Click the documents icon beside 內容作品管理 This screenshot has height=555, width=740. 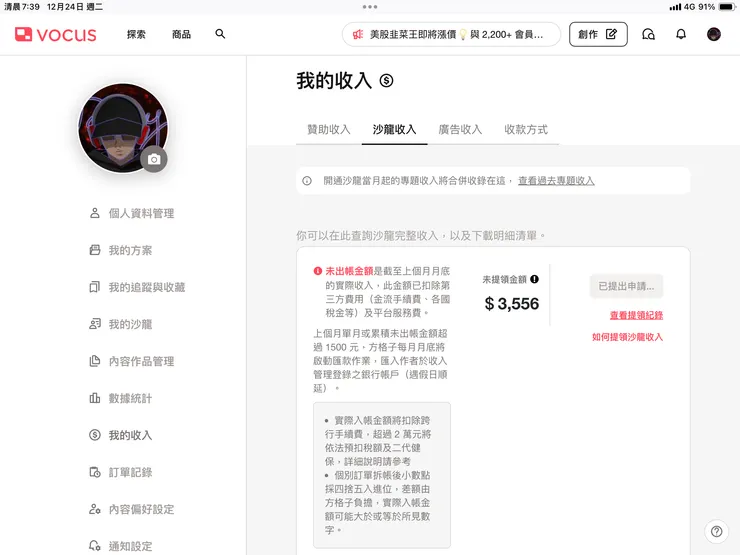[x=95, y=361]
